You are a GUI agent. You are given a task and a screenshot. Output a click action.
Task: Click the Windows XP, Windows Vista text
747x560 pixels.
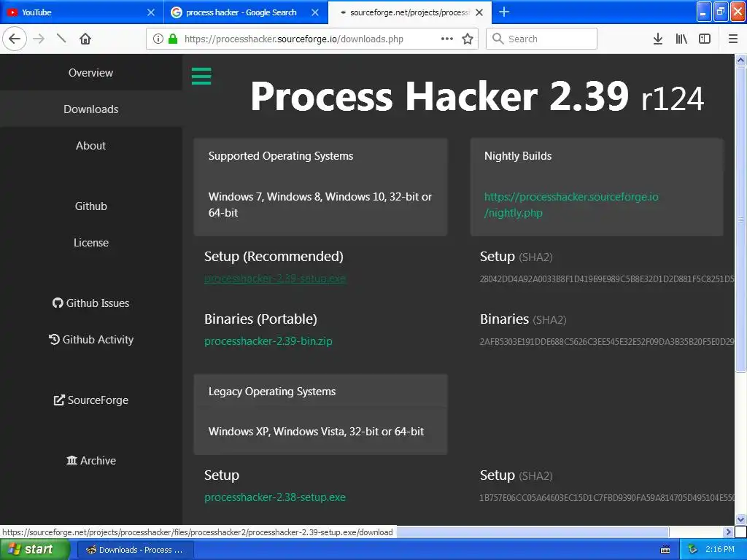(316, 432)
